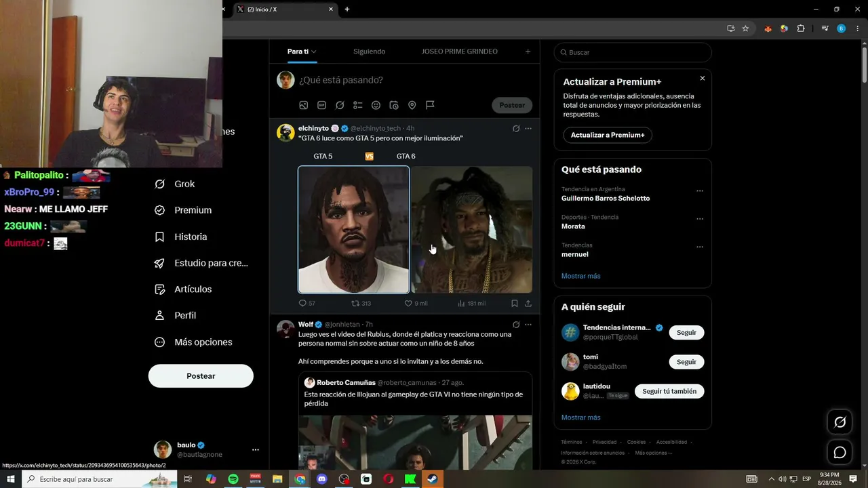Viewport: 868px width, 488px height.
Task: Open the GTA 6 character image
Action: coord(472,230)
